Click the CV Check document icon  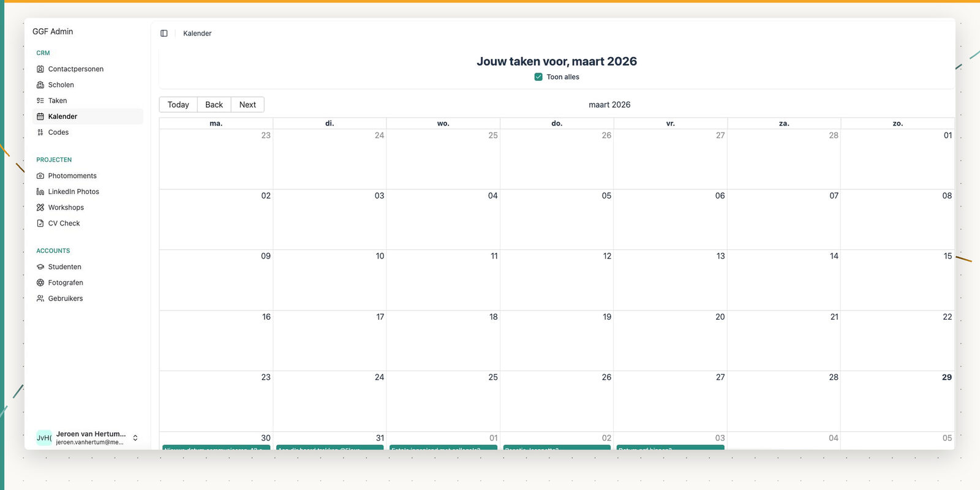[40, 224]
